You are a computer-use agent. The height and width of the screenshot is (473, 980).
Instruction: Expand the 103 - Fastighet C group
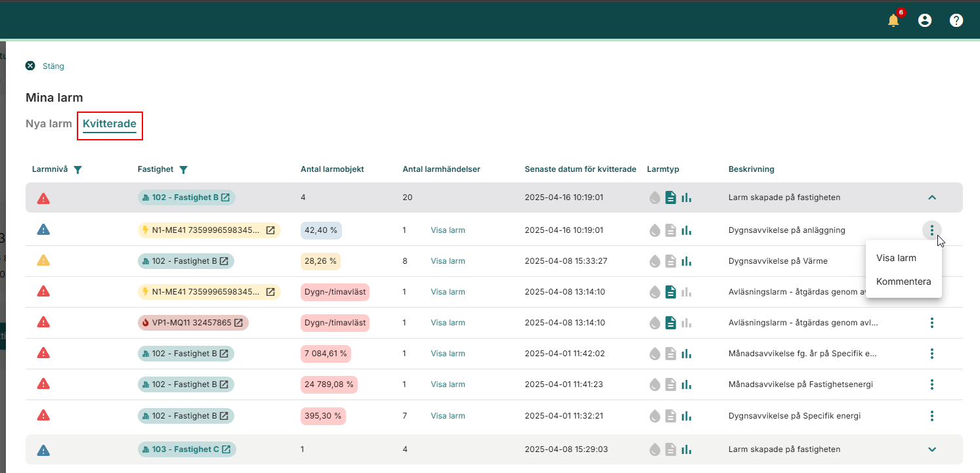pyautogui.click(x=932, y=449)
